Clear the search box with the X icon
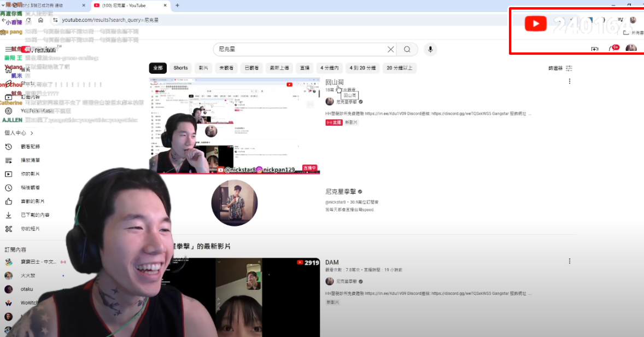644x337 pixels. coord(390,49)
